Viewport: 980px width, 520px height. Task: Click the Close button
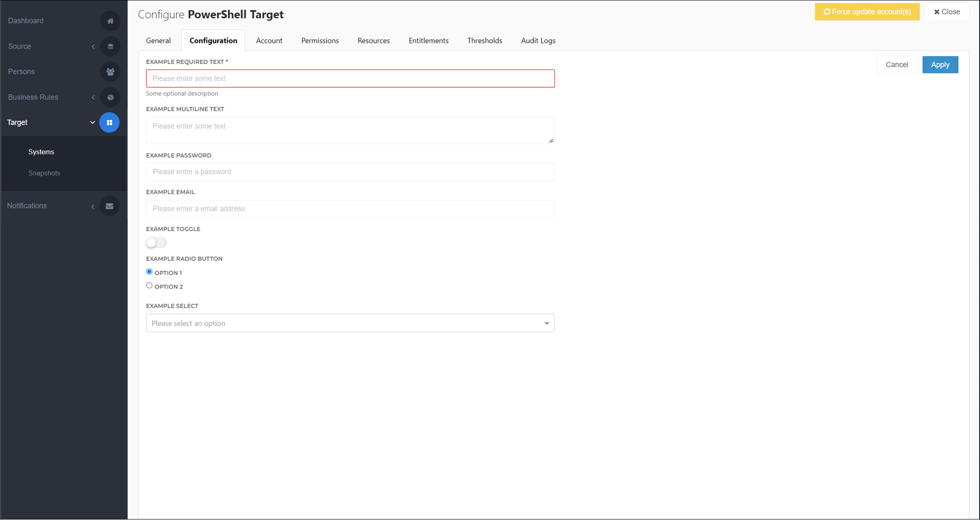pos(947,12)
